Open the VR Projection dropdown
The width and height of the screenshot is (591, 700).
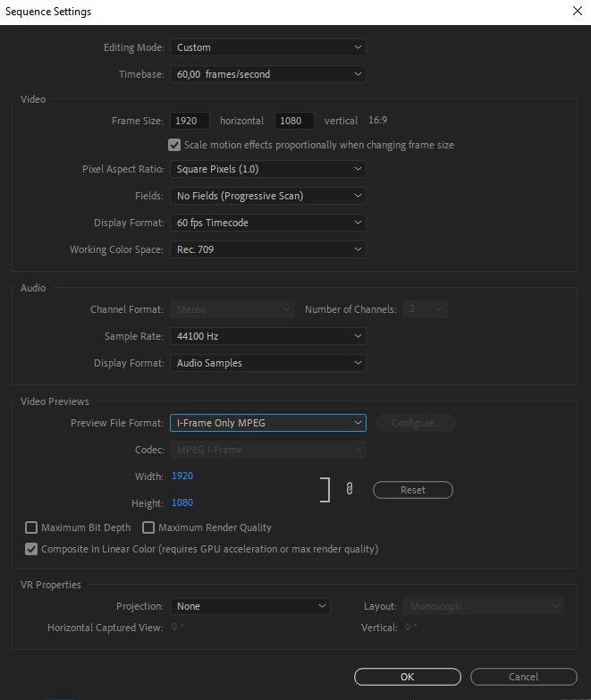(250, 606)
